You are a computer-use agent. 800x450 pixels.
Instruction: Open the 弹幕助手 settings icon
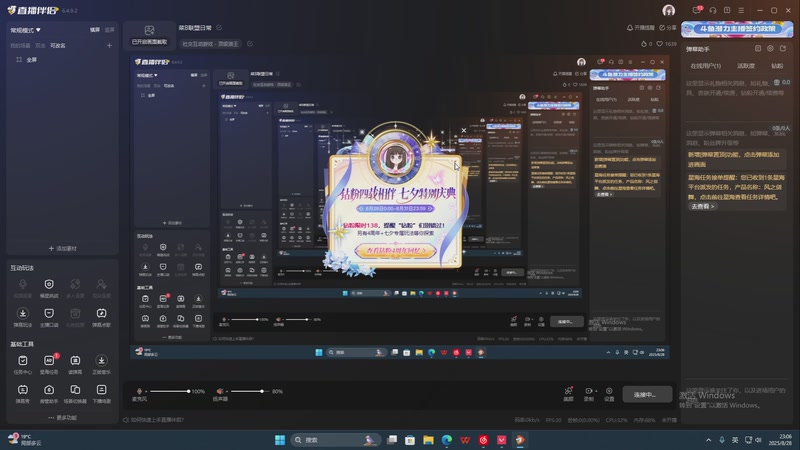point(770,48)
